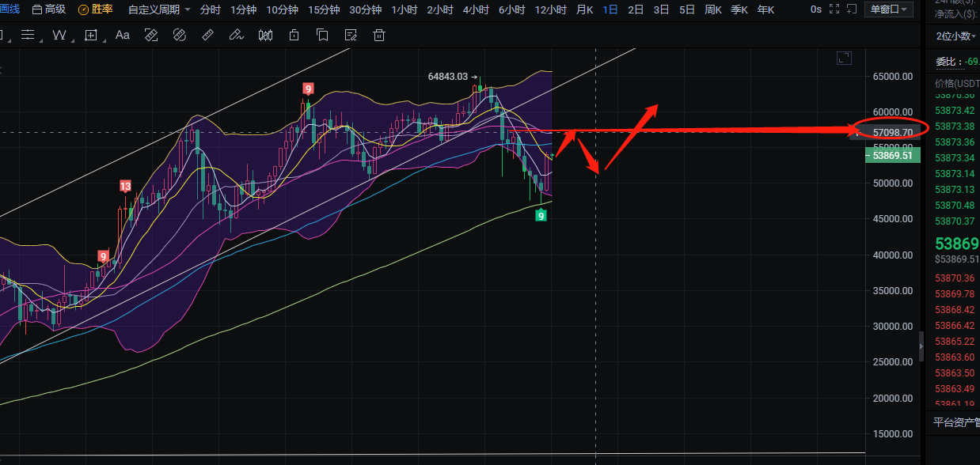This screenshot has width=980, height=465.
Task: Click the 53870.36 bid price row
Action: tap(955, 278)
